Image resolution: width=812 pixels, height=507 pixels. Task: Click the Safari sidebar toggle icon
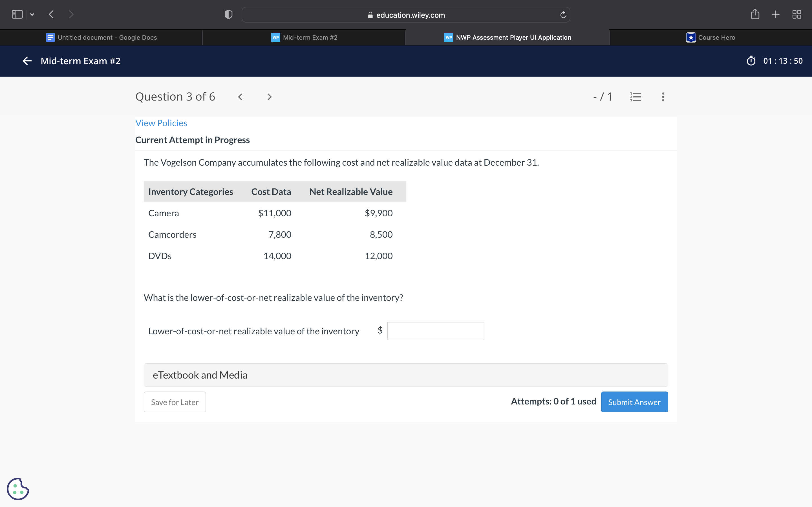coord(17,14)
